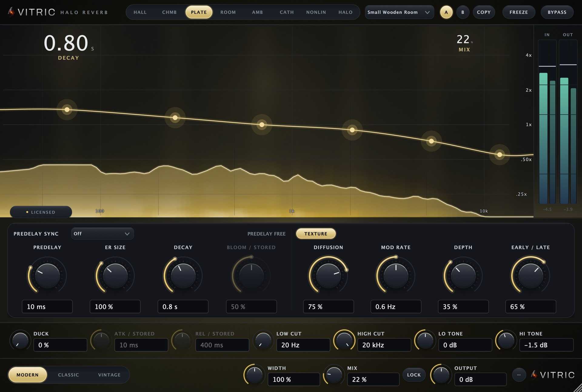582x392 pixels.
Task: Select the HALL reverb algorithm
Action: coord(140,12)
